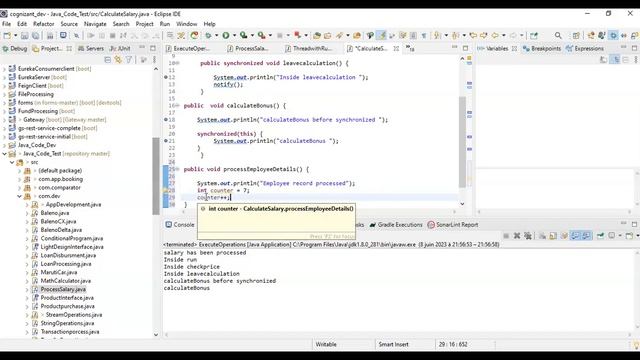Click Remove Launch icon in Console toolbar
Image resolution: width=640 pixels, height=360 pixels.
pos(517,236)
